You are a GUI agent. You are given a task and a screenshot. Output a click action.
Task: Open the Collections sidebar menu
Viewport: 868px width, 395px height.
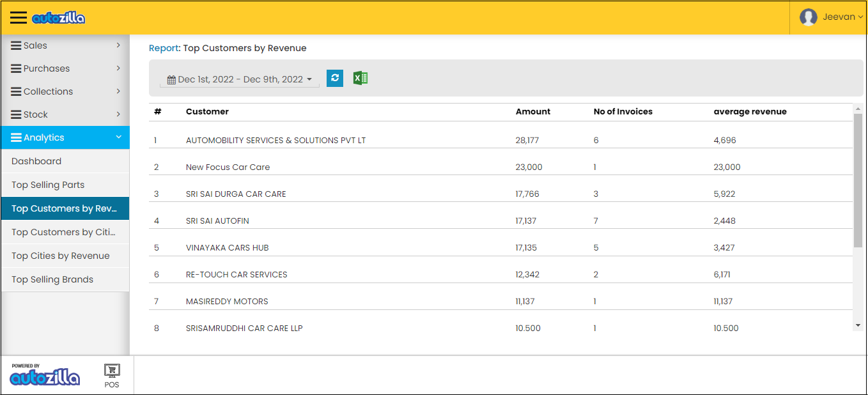pos(65,91)
